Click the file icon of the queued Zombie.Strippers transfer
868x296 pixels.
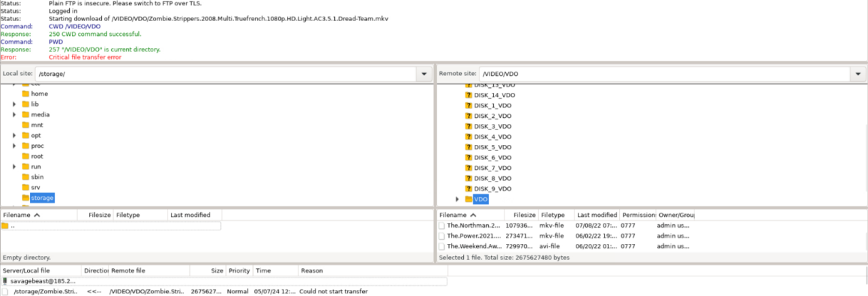[x=5, y=291]
